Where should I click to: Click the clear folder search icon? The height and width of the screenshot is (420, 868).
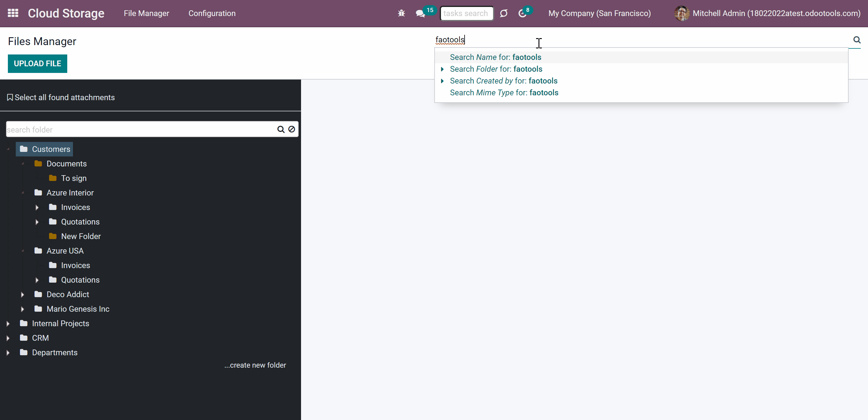(291, 129)
